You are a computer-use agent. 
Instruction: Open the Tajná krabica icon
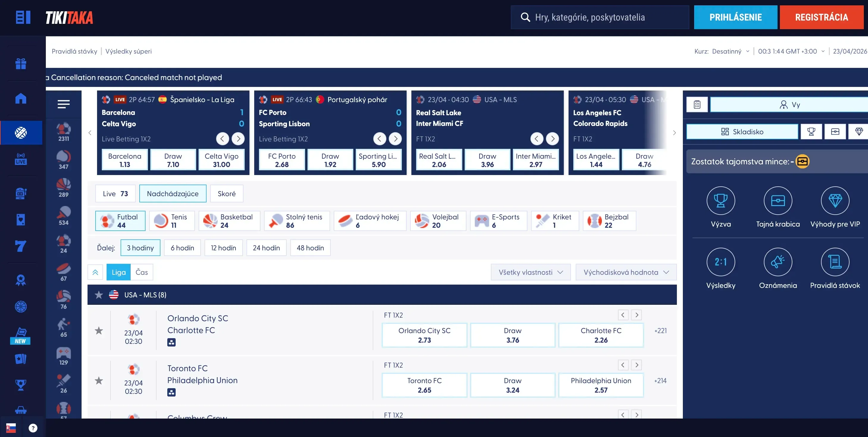778,201
